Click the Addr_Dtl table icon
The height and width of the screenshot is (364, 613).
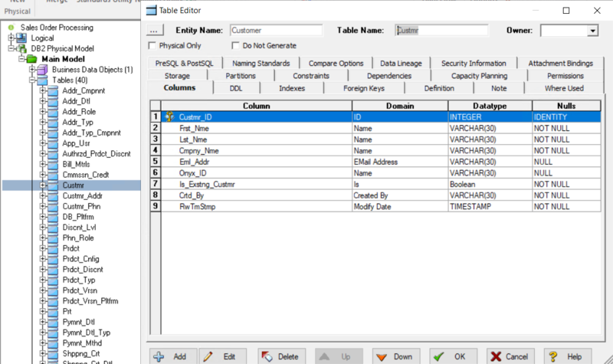(53, 101)
